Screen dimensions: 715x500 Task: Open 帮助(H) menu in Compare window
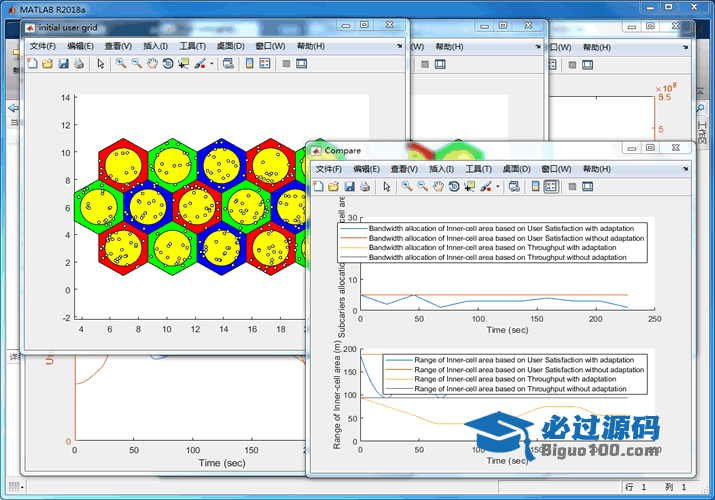pyautogui.click(x=596, y=169)
